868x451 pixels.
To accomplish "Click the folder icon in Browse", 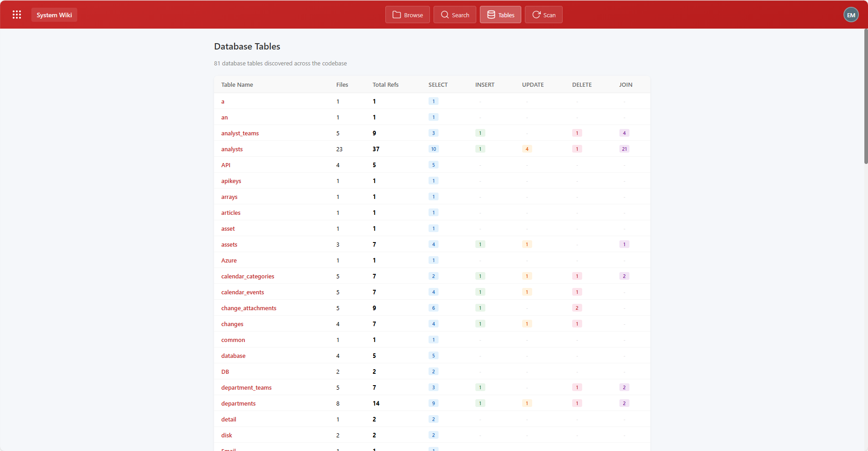I will (x=397, y=15).
